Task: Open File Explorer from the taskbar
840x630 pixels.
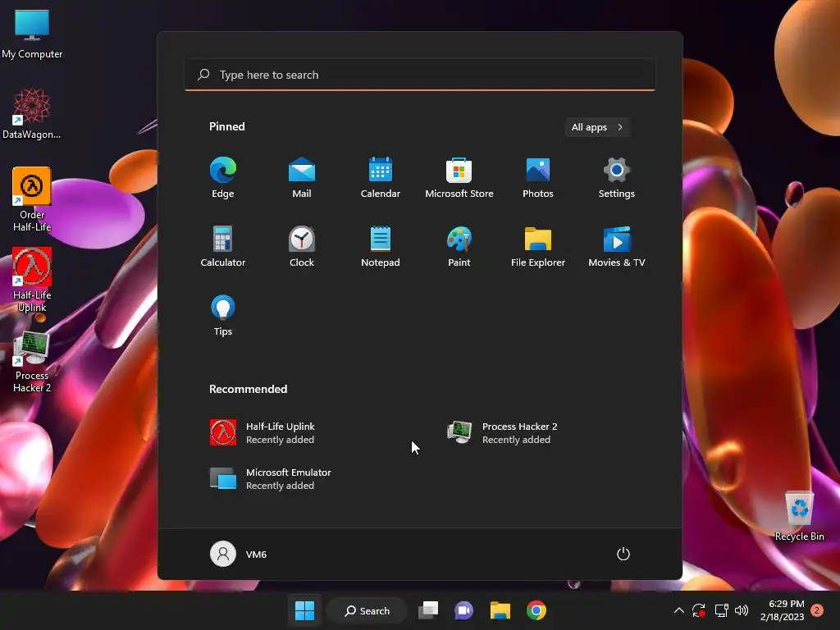Action: pos(500,610)
